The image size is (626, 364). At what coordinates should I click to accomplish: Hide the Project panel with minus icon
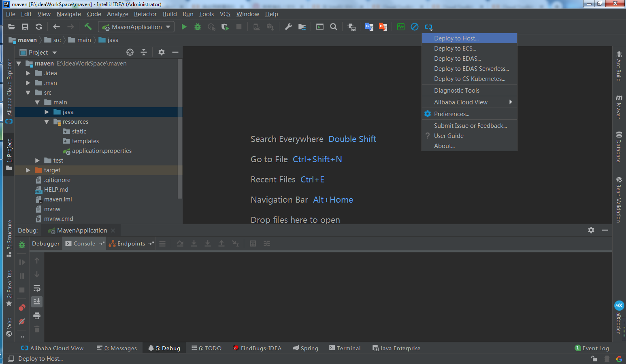175,52
